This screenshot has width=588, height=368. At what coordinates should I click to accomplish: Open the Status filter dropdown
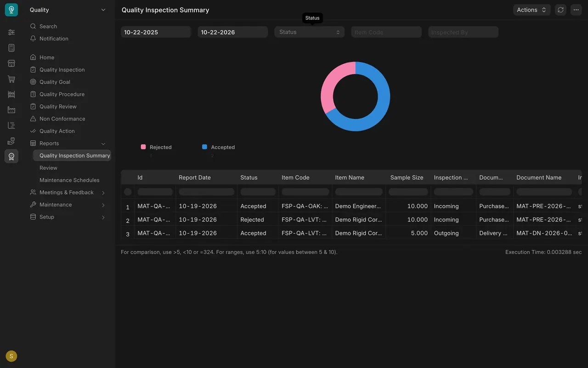309,32
